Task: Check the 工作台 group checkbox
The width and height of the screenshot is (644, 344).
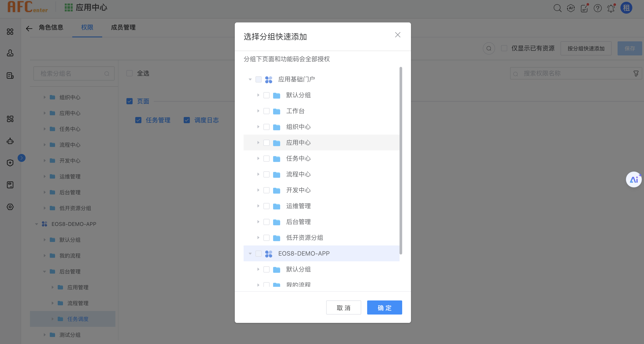Action: tap(266, 111)
